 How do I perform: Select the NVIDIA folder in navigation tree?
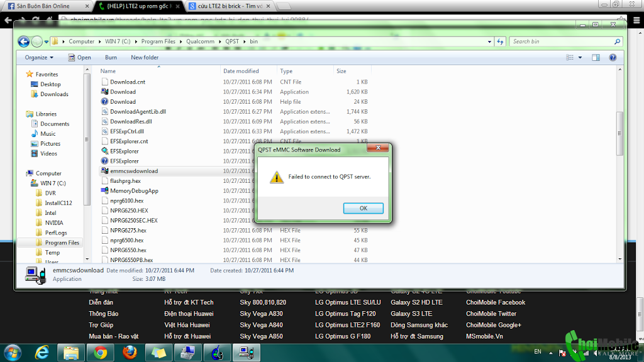pyautogui.click(x=54, y=223)
